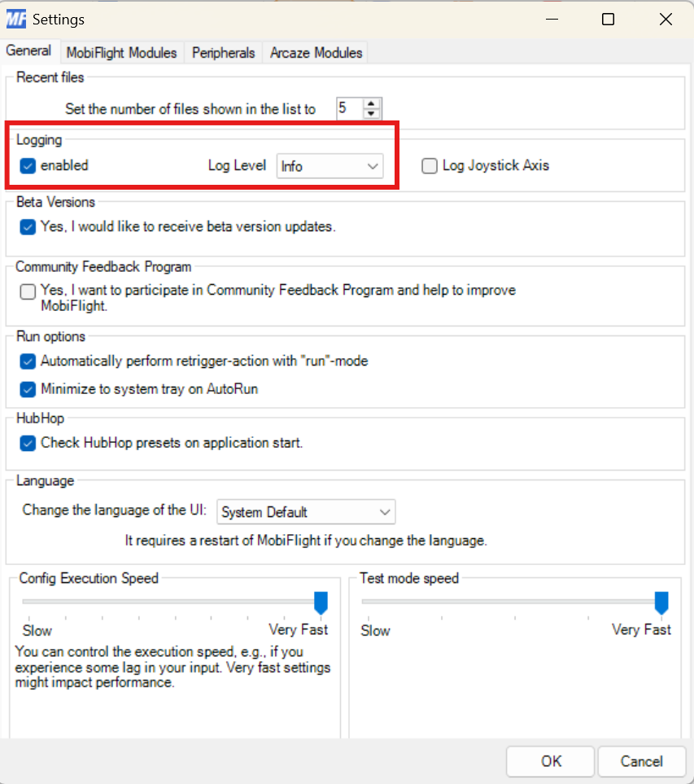The image size is (694, 784).
Task: Open the Log Level dropdown
Action: click(x=330, y=166)
